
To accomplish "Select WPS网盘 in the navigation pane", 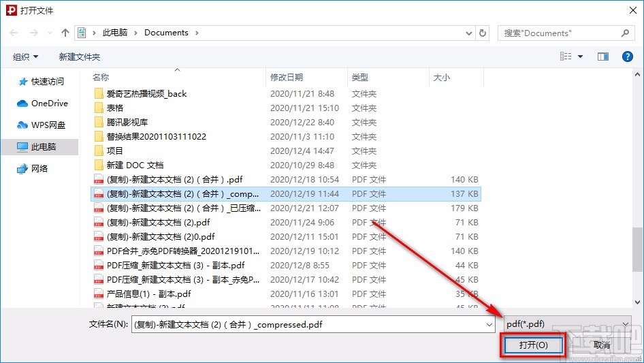I will 41,125.
